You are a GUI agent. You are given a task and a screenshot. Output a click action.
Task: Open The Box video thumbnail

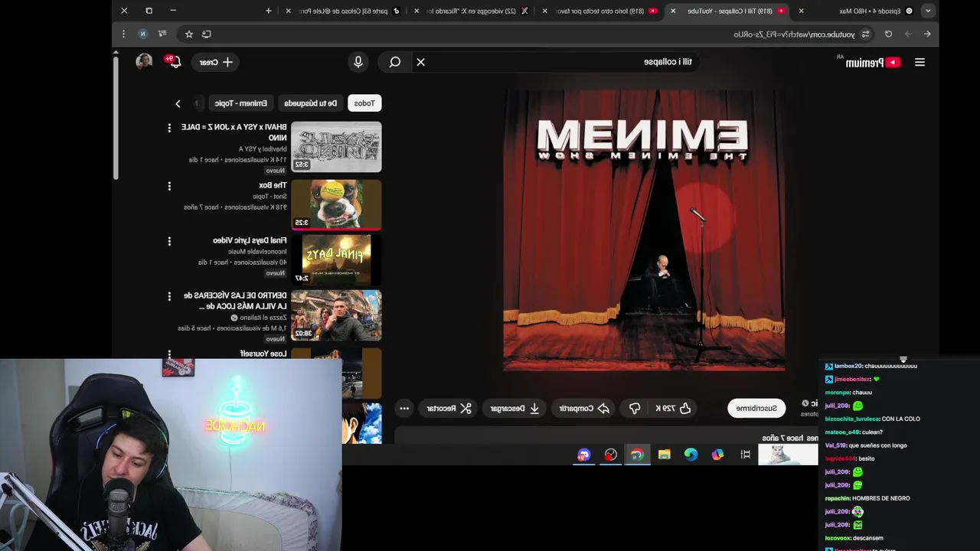pyautogui.click(x=336, y=204)
